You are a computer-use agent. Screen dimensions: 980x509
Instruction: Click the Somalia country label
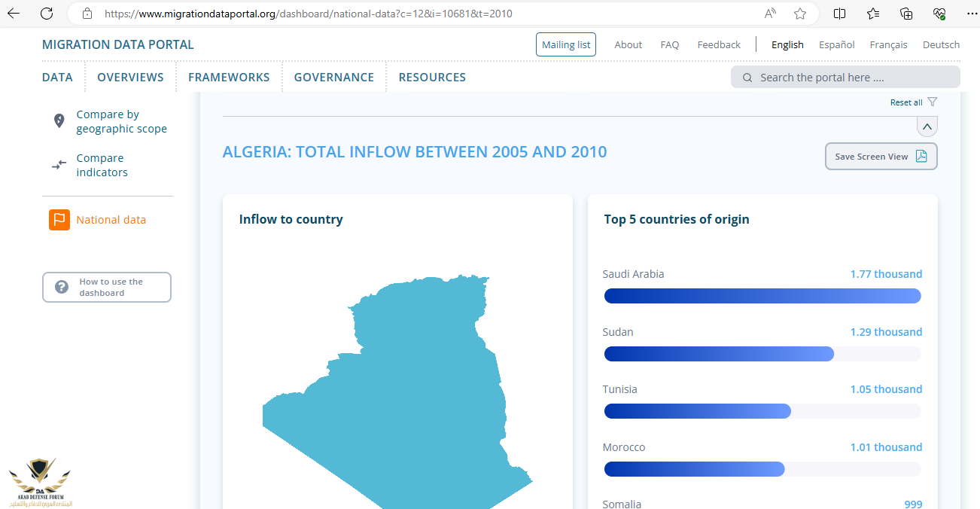622,504
